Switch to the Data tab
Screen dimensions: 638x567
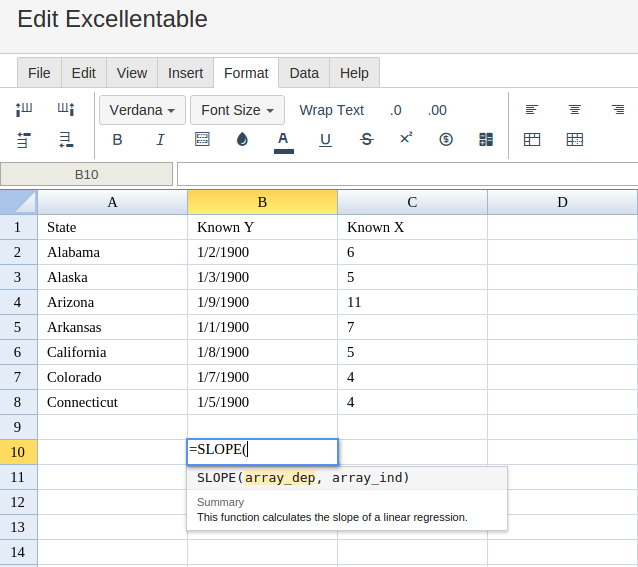304,73
